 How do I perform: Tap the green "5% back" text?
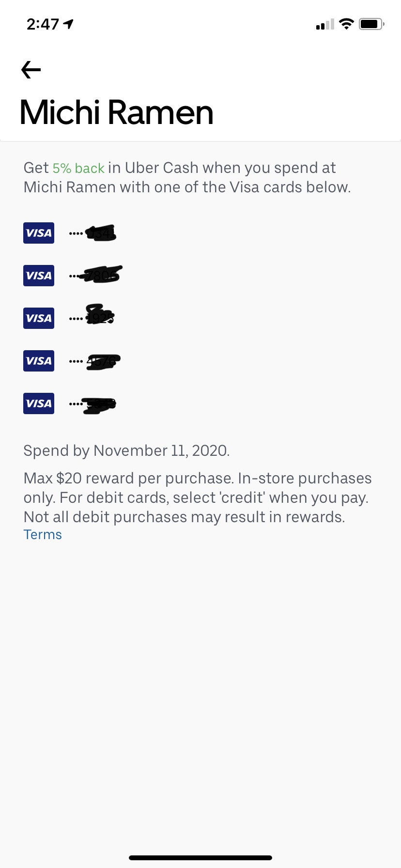(78, 168)
